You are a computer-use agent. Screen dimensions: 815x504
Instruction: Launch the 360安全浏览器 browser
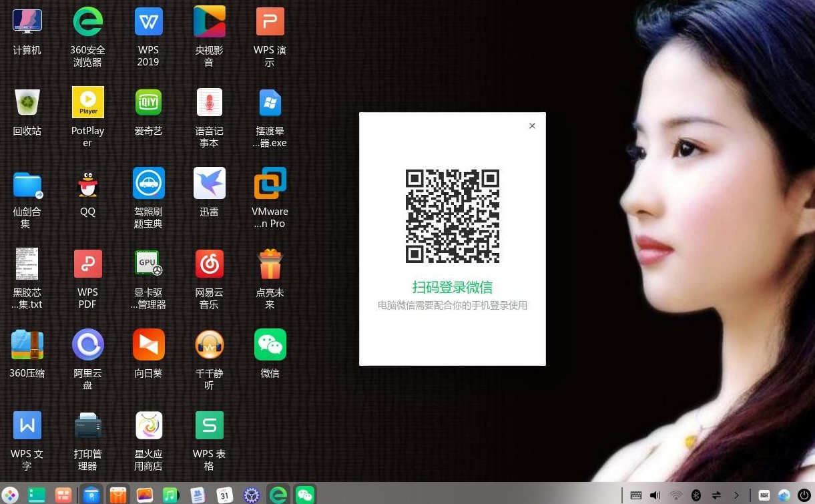pyautogui.click(x=87, y=21)
